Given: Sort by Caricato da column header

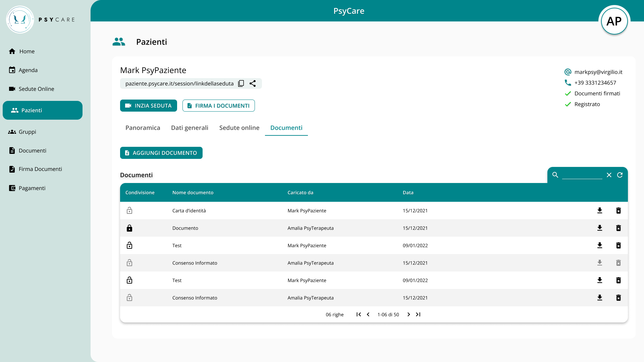Looking at the screenshot, I should pos(300,192).
